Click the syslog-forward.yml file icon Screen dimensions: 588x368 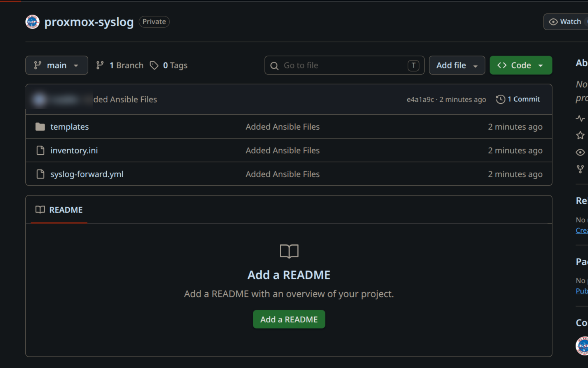(41, 174)
